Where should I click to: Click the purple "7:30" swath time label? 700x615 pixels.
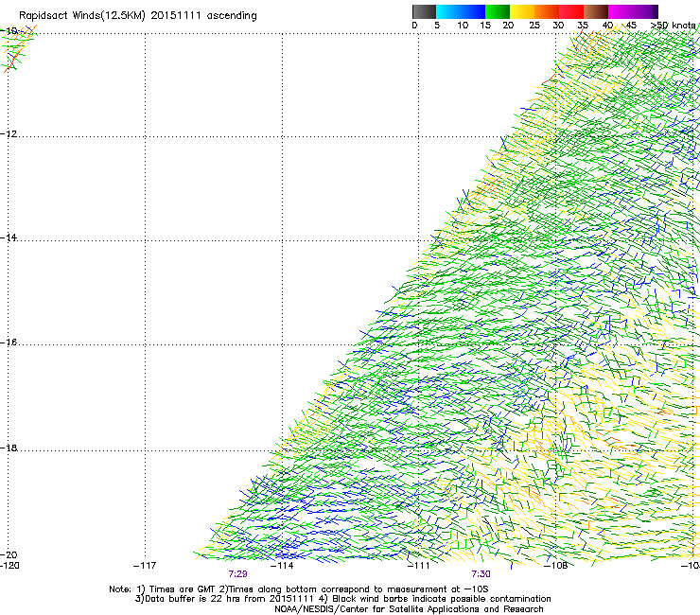click(x=481, y=574)
